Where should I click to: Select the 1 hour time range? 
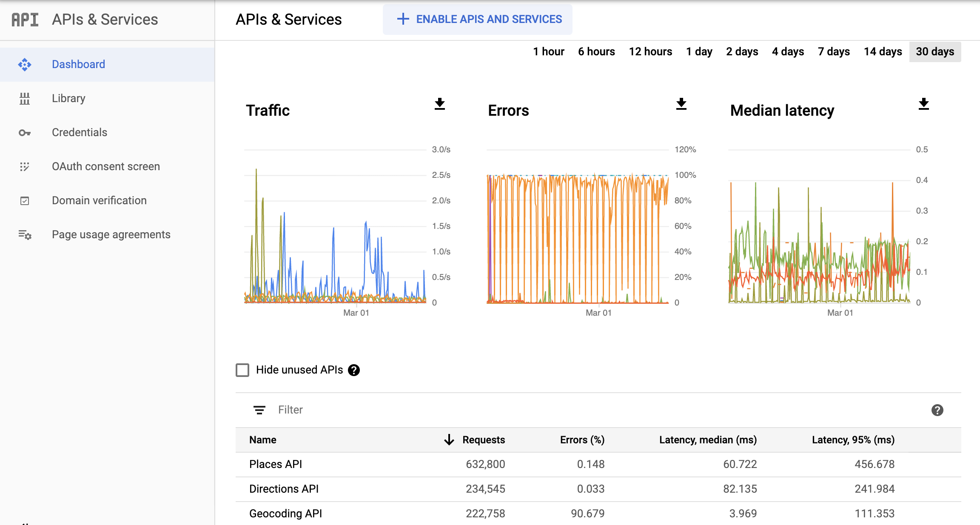[548, 51]
